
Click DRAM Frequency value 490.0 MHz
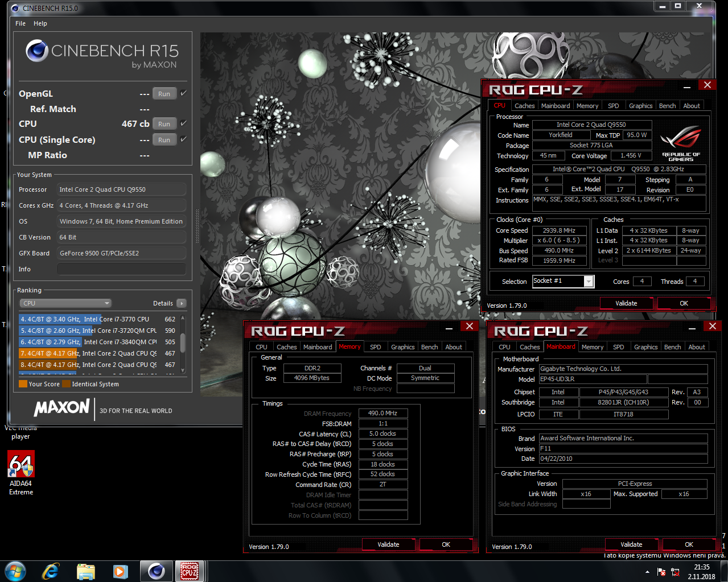(x=382, y=414)
